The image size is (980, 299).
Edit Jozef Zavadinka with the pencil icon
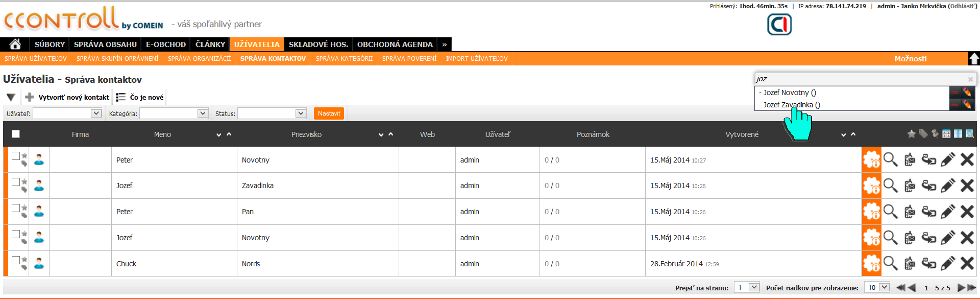[x=947, y=186]
